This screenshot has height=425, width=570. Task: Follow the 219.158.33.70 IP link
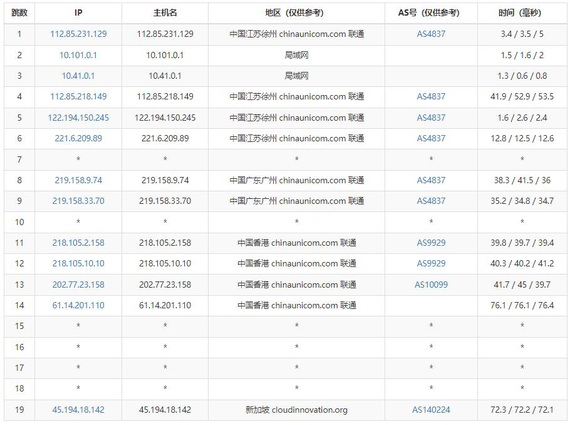click(x=78, y=201)
